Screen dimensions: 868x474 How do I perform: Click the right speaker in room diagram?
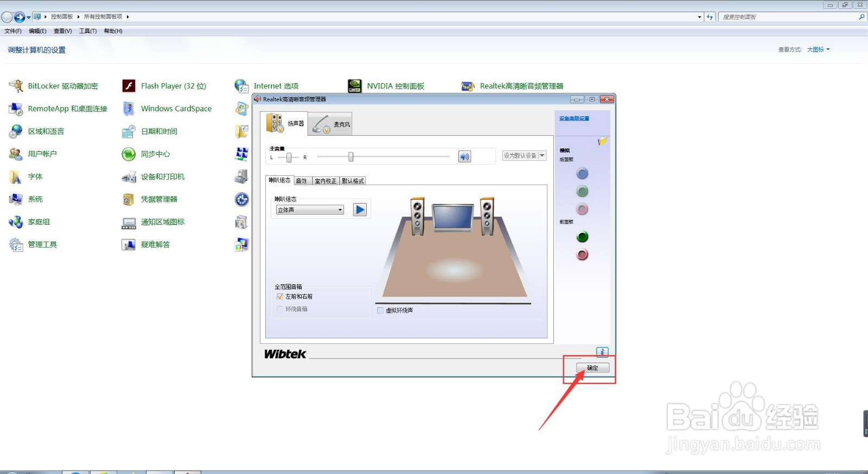click(487, 216)
